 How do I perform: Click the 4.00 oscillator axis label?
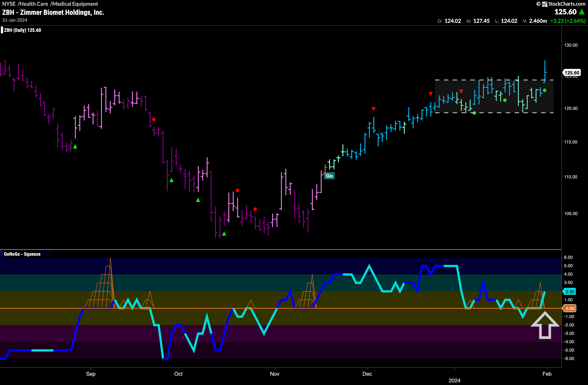coord(568,274)
